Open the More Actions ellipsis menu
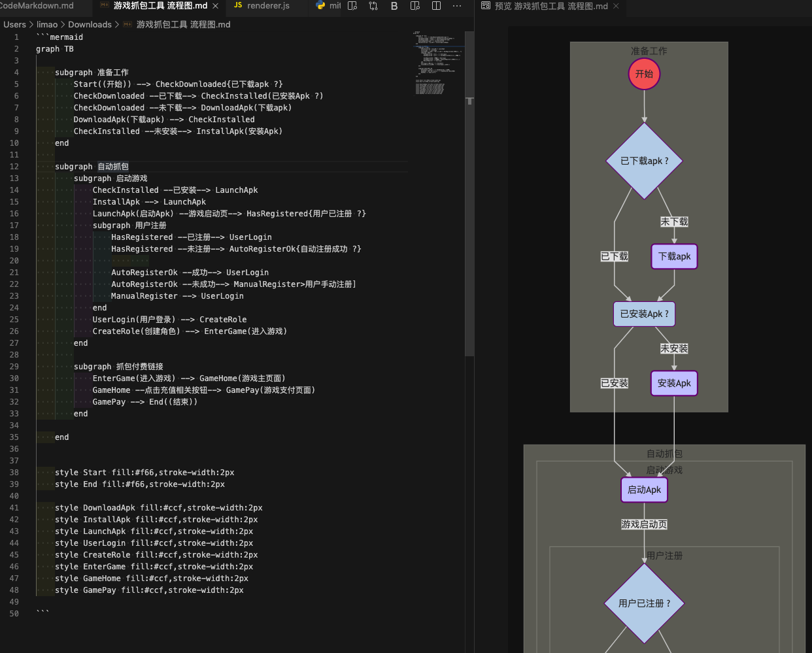Viewport: 812px width, 653px height. point(457,6)
